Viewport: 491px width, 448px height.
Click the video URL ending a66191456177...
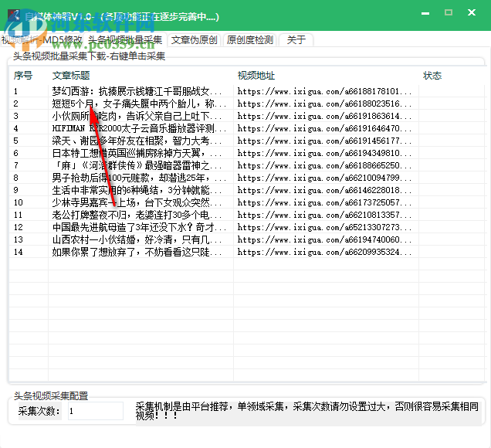tap(324, 141)
